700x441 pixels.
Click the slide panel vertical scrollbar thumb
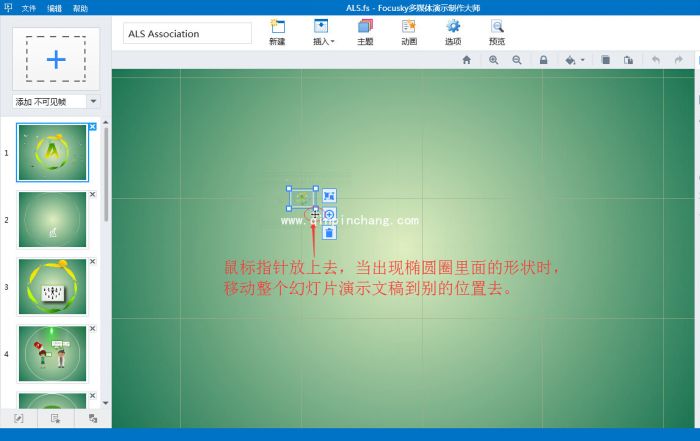(x=106, y=174)
